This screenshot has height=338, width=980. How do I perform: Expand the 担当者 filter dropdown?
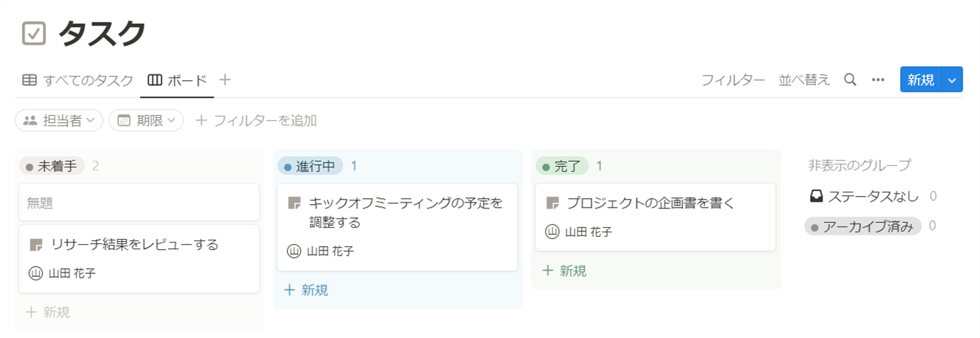(60, 120)
